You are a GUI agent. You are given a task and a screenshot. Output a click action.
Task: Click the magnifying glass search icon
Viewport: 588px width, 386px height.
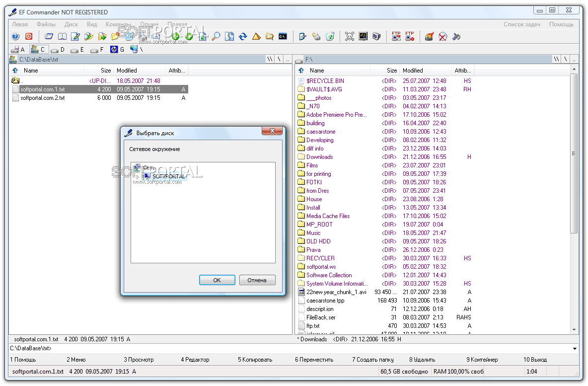[x=216, y=36]
